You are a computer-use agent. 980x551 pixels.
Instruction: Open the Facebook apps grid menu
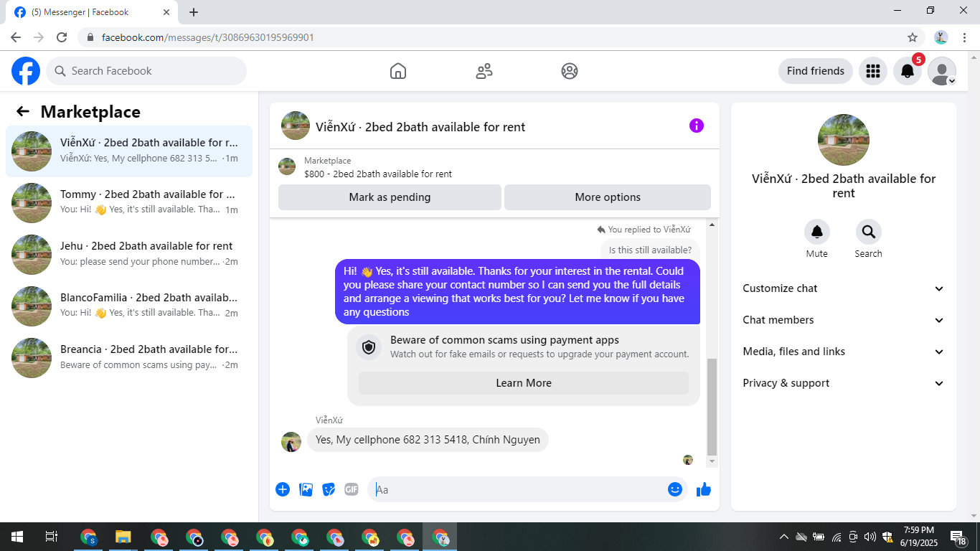[873, 71]
